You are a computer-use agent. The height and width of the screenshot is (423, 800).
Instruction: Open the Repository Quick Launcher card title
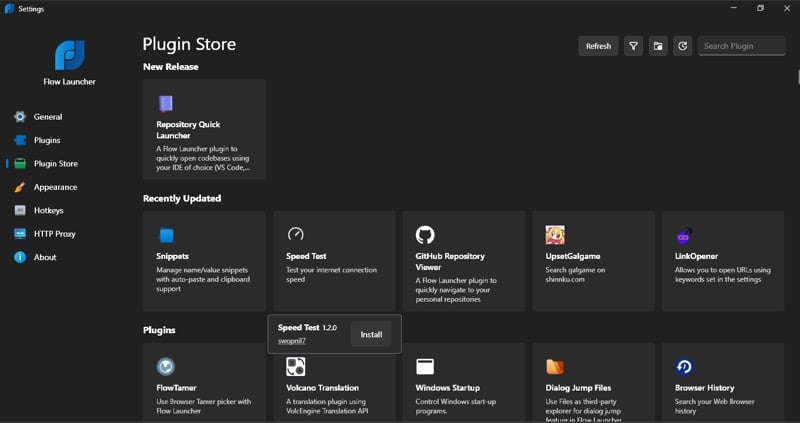(188, 130)
